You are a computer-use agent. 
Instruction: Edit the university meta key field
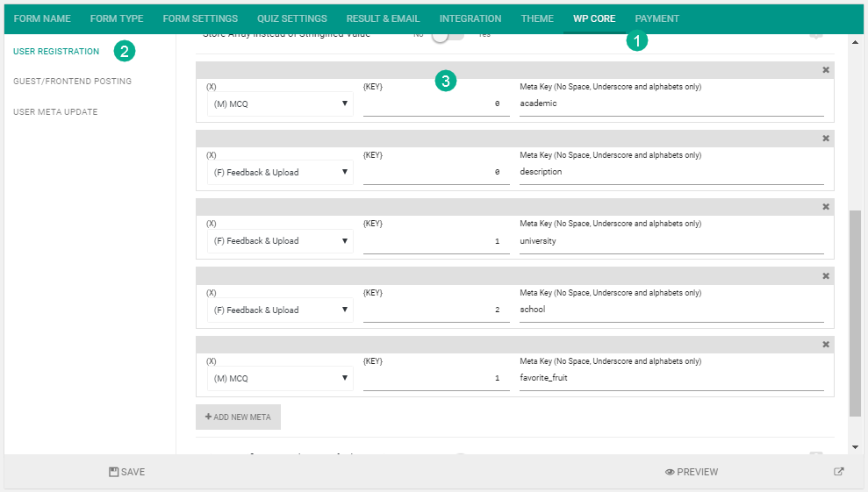671,241
